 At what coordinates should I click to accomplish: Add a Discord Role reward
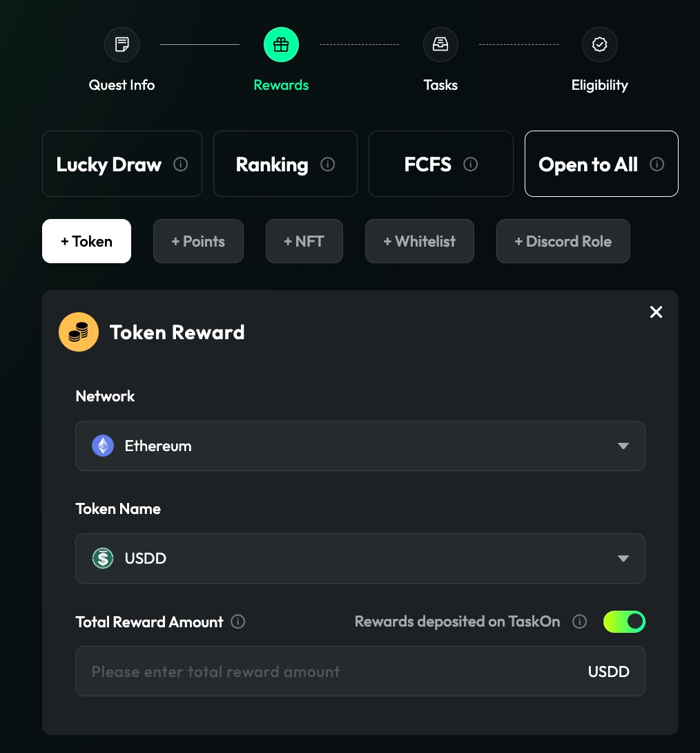(x=563, y=241)
